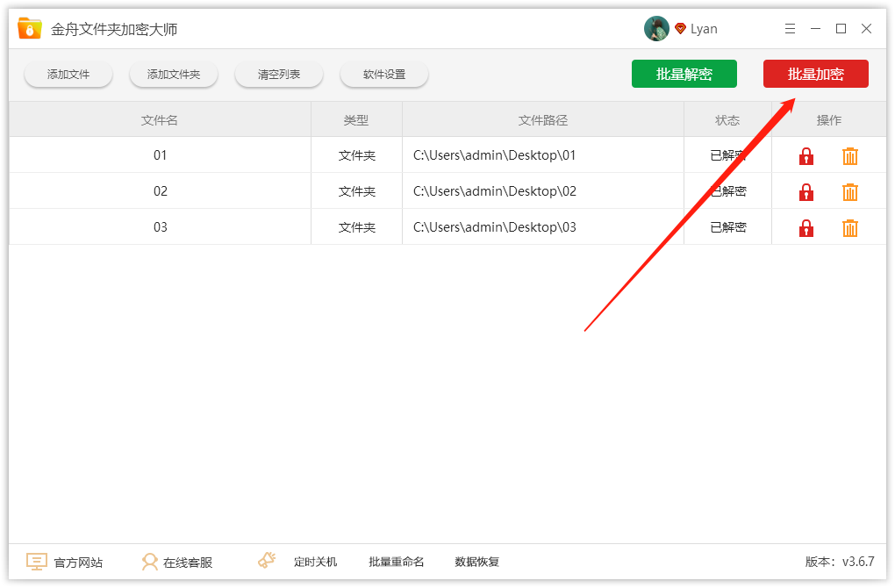The height and width of the screenshot is (588, 895).
Task: Click green 批量解密 button
Action: (684, 74)
